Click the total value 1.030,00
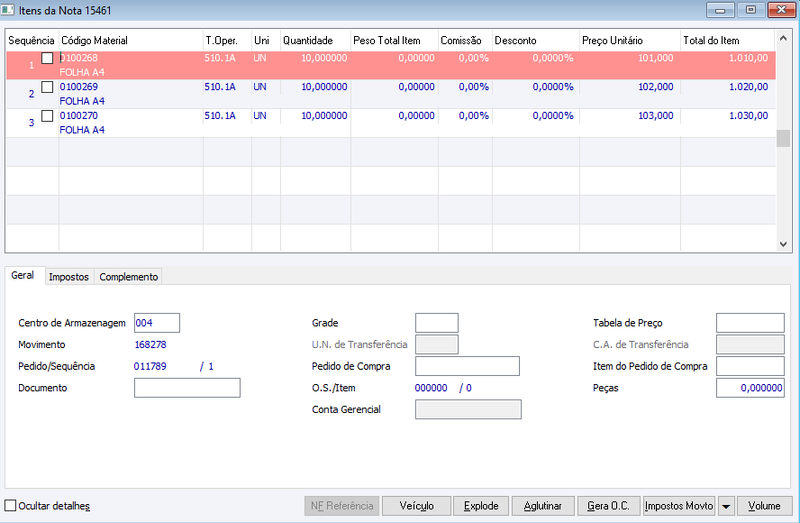The height and width of the screenshot is (523, 800). [748, 116]
